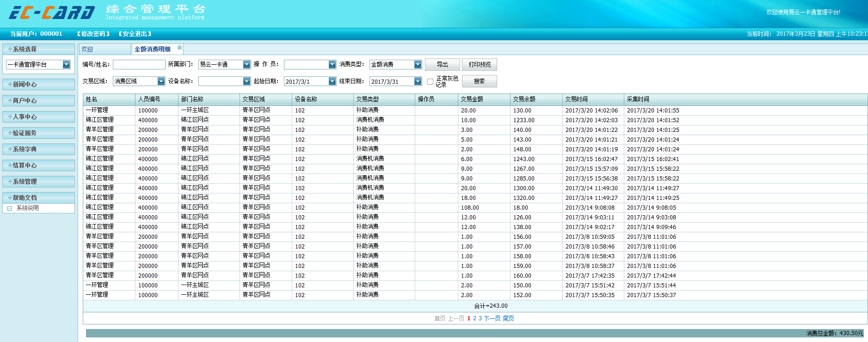
Task: Click the 下一页 link
Action: pyautogui.click(x=492, y=318)
